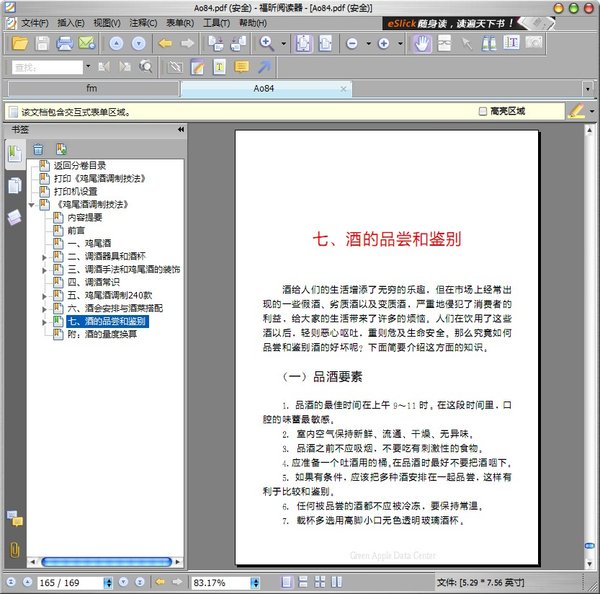Open the 视图(V) menu
Viewport: 600px width, 594px height.
tap(107, 23)
